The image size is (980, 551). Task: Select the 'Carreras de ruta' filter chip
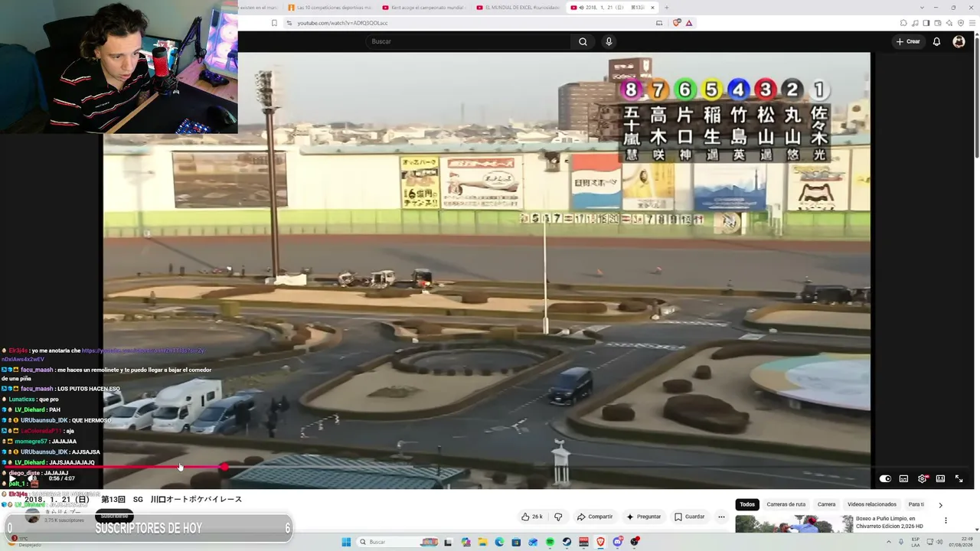click(786, 504)
